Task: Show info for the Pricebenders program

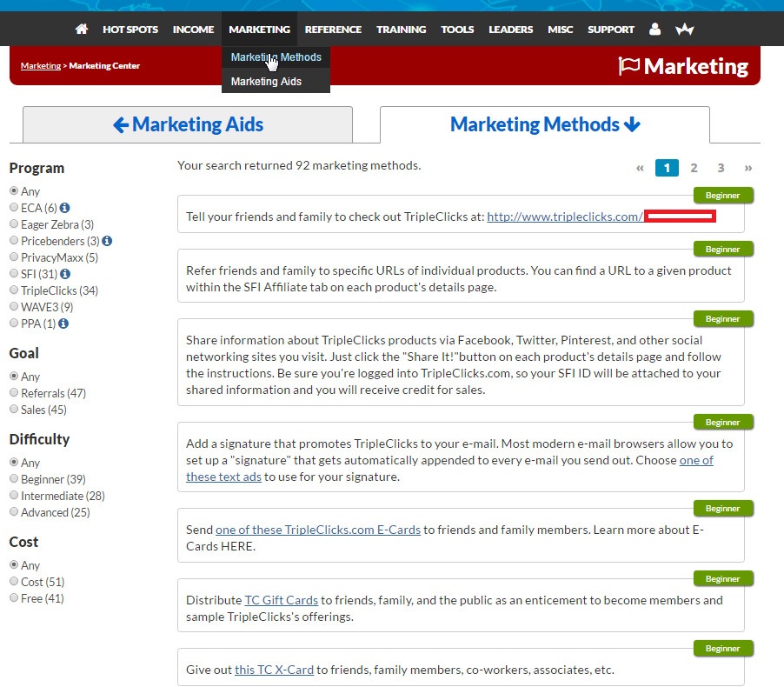Action: click(x=107, y=241)
